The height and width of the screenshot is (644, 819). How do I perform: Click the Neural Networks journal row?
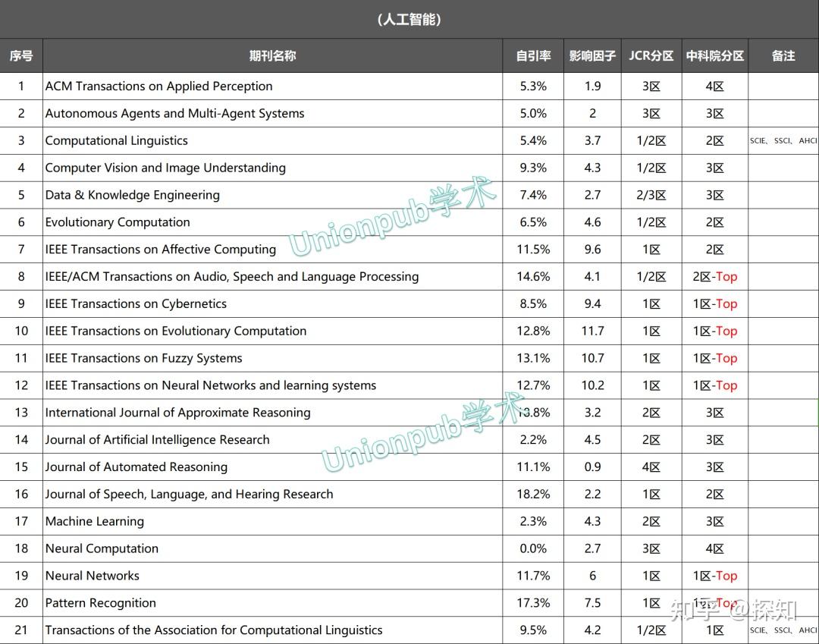pos(92,575)
